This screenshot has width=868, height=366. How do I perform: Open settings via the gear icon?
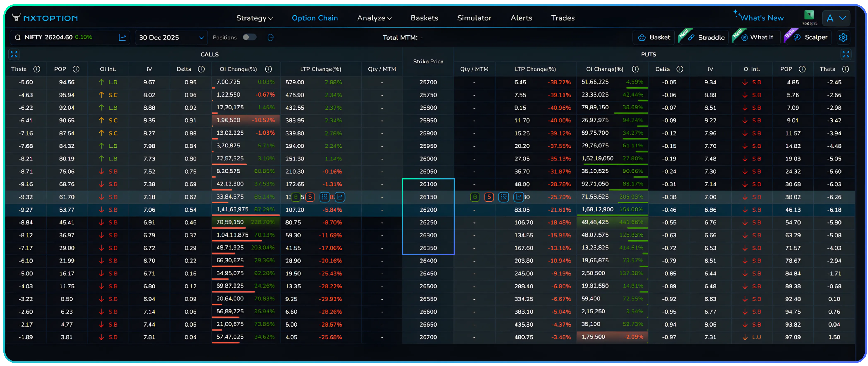tap(843, 37)
